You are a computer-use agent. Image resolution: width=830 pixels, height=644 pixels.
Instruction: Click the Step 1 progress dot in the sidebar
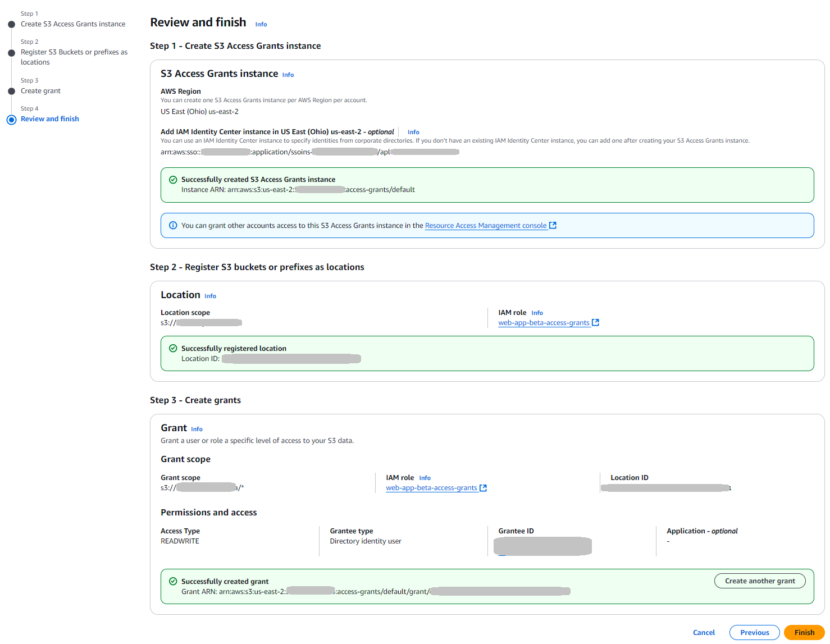point(11,24)
